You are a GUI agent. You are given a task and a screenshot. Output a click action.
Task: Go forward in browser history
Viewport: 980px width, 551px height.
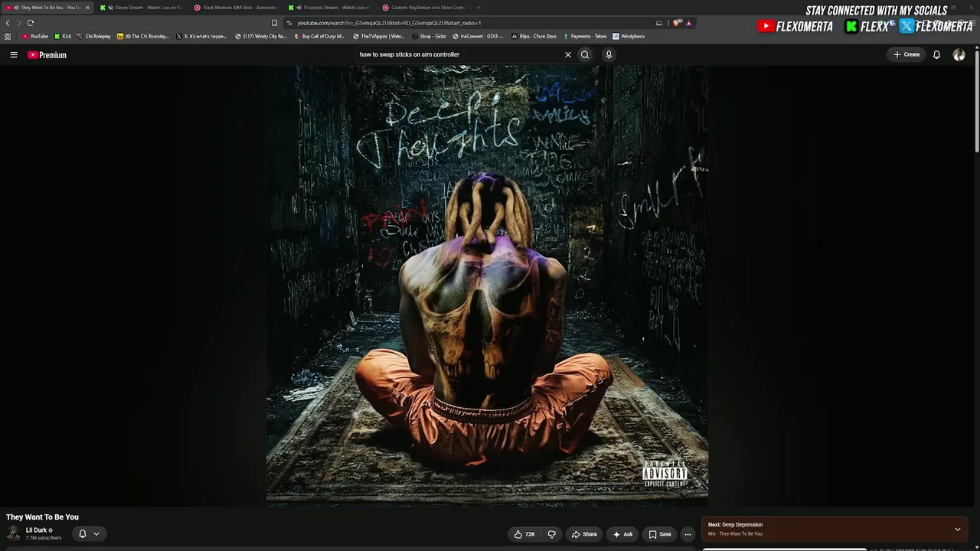pyautogui.click(x=18, y=23)
